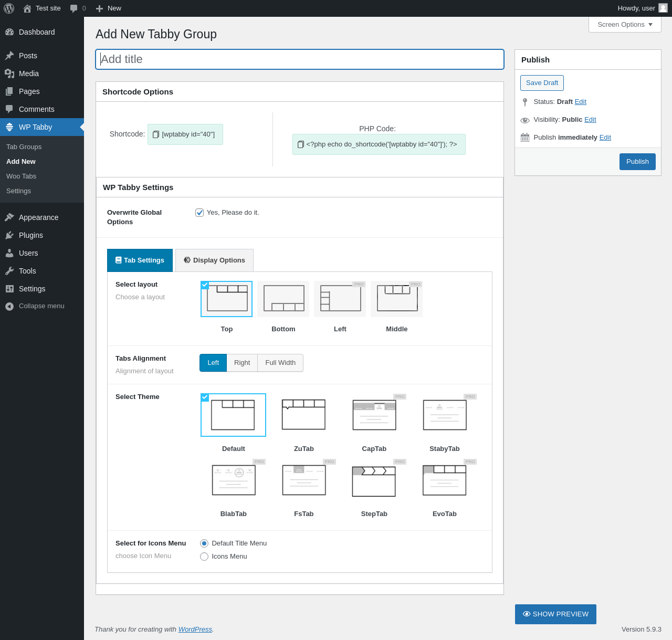
Task: Select the CapTab theme
Action: pyautogui.click(x=374, y=415)
